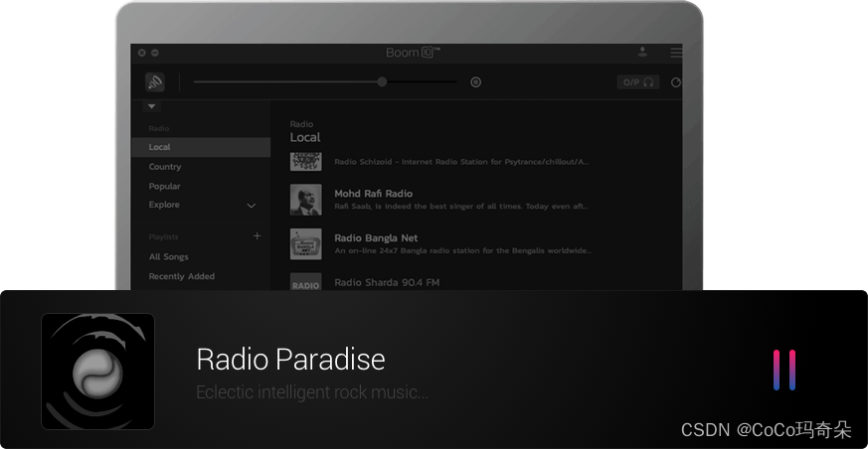The image size is (868, 449).
Task: Open All Songs playlist
Action: [168, 257]
